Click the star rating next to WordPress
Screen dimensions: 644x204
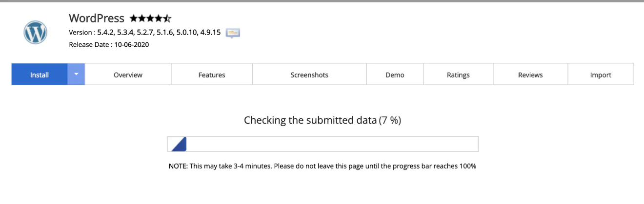click(150, 19)
